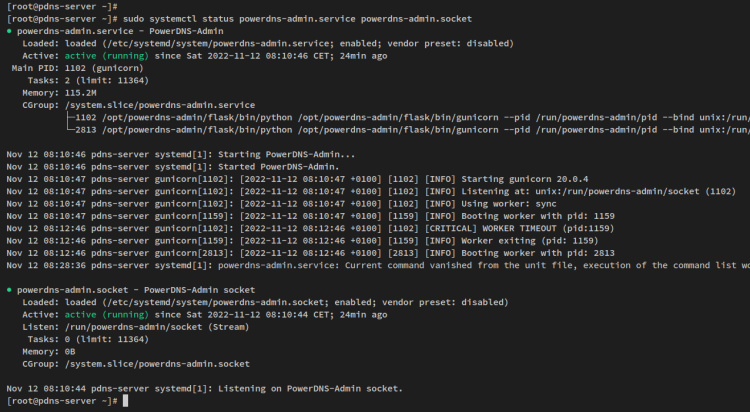Click the terminal cursor block at last prompt
Screen dimensions: 750x412
(125, 401)
